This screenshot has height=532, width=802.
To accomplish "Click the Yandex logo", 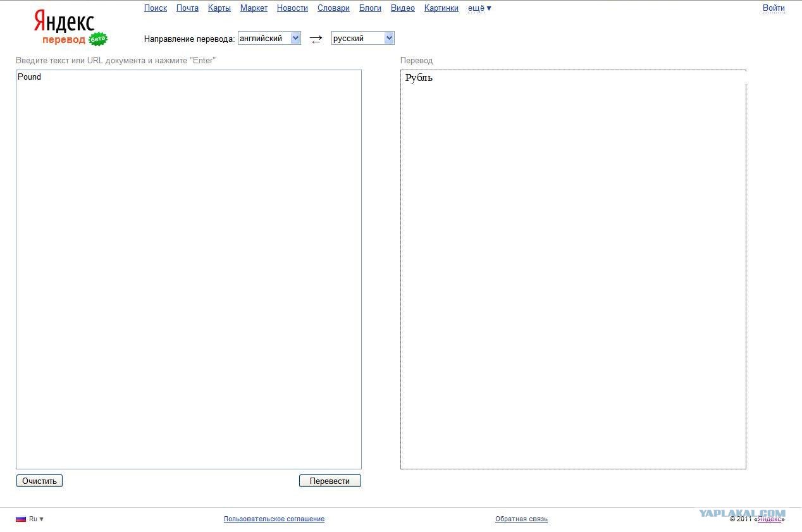I will point(64,22).
